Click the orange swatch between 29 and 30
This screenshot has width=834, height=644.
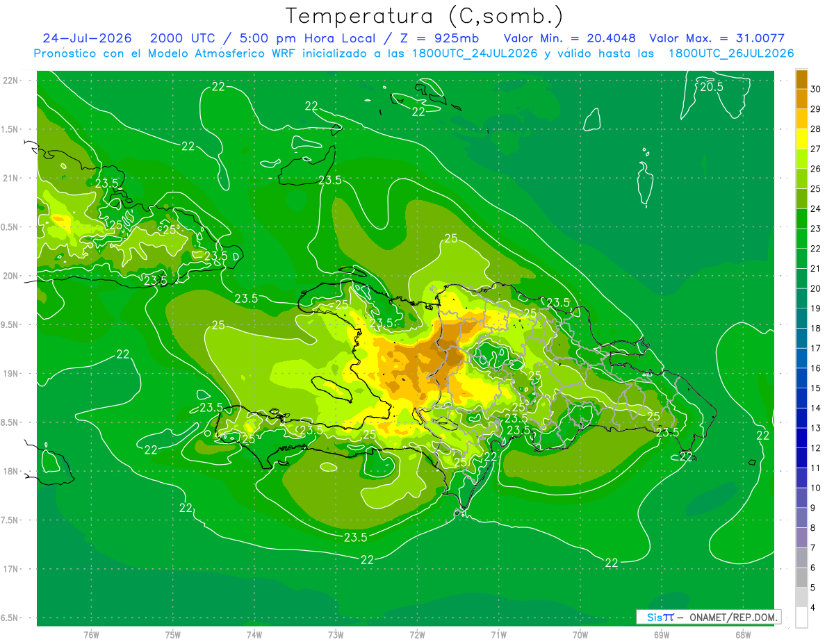click(801, 99)
